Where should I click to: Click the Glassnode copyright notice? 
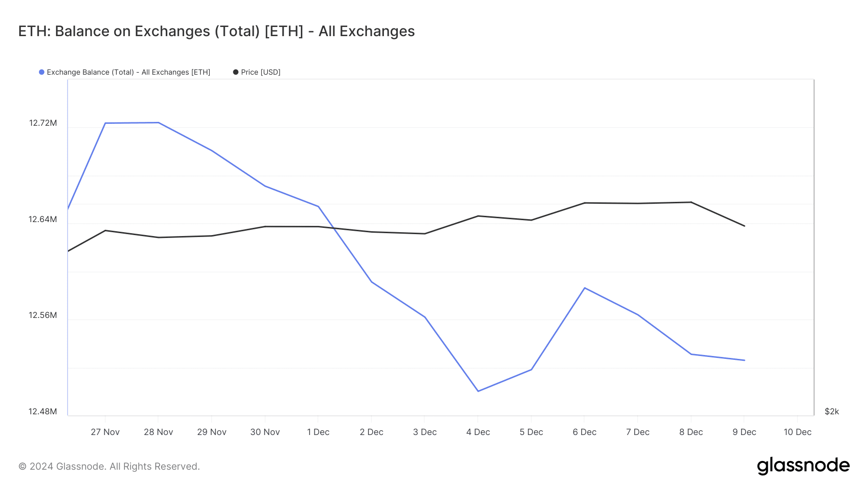(109, 466)
